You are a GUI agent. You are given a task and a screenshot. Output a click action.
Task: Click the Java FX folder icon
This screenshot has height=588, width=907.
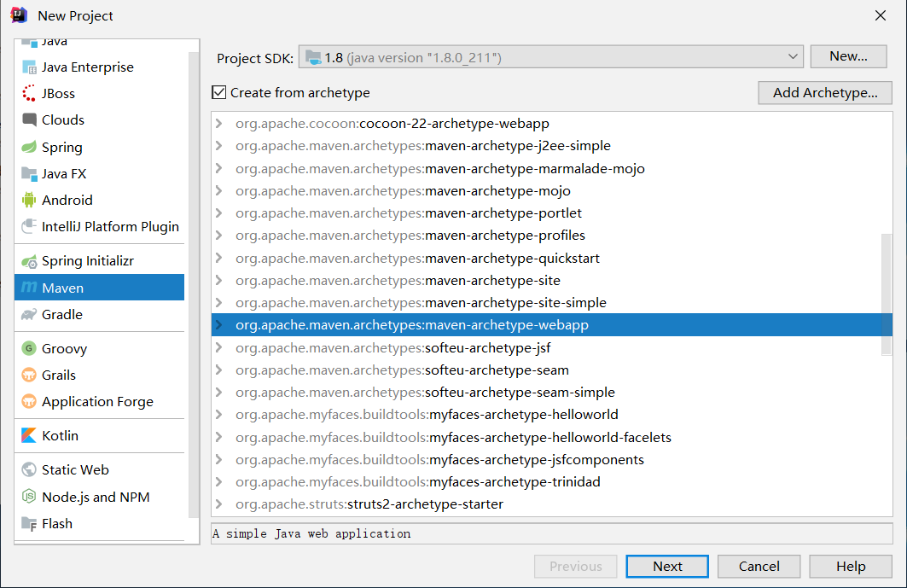coord(29,173)
